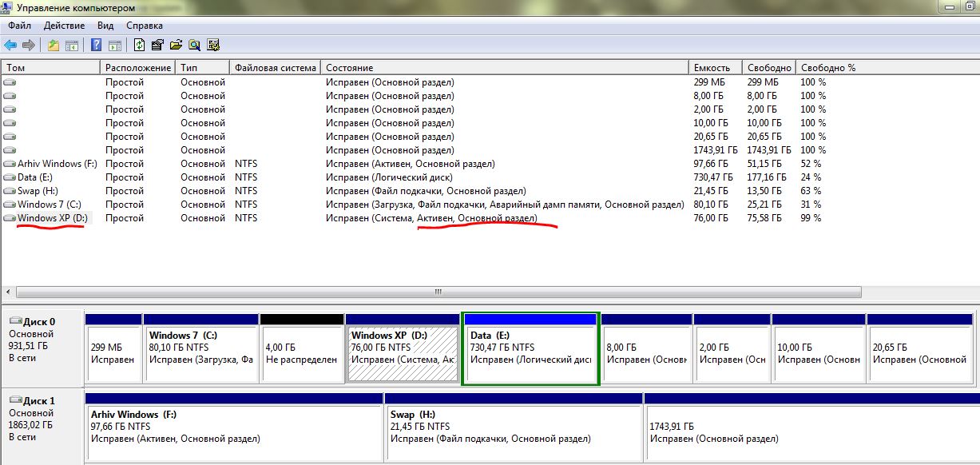Select the 299 МБ partition on Диск 0
The height and width of the screenshot is (465, 980).
(x=113, y=348)
